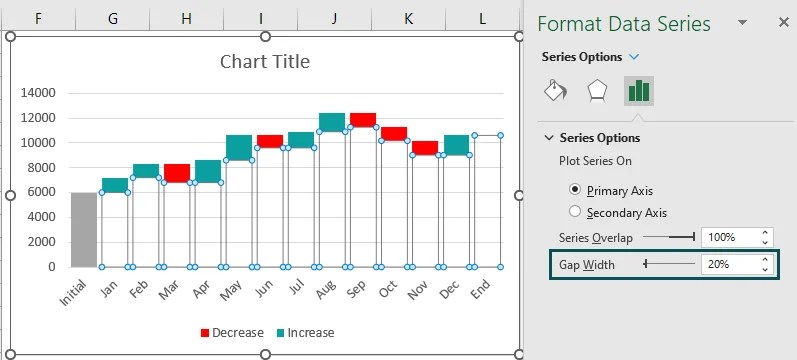Screen dimensions: 797x360
Task: Select the red Nov decrease bar
Action: coord(425,148)
